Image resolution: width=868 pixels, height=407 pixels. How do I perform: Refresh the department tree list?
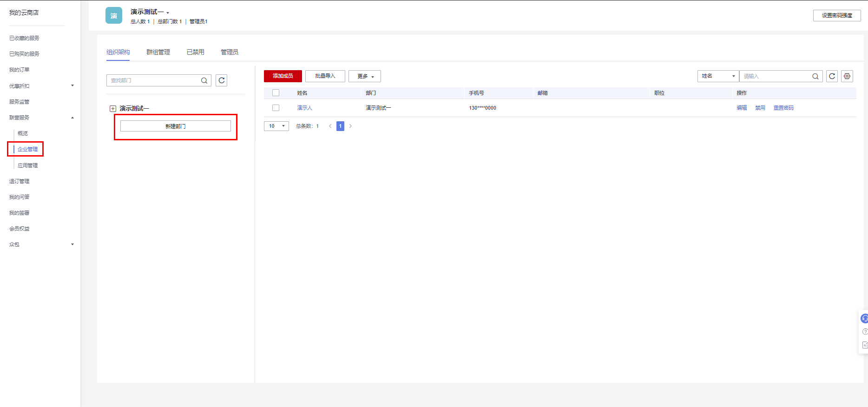(222, 80)
